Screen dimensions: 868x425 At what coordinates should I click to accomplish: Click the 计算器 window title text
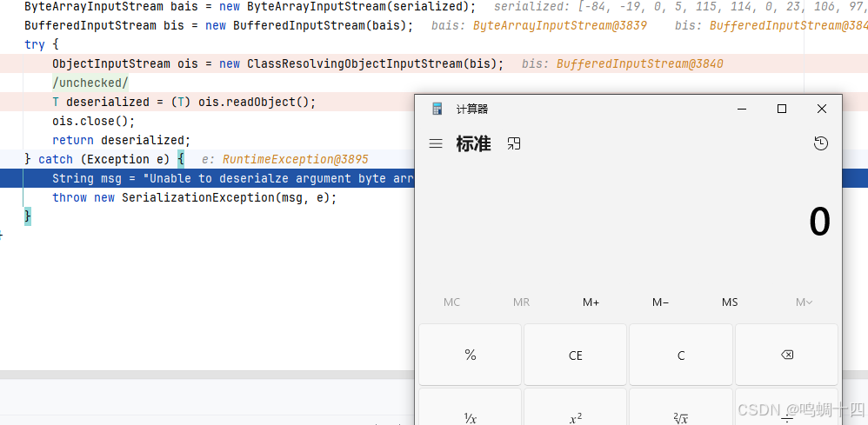coord(472,109)
